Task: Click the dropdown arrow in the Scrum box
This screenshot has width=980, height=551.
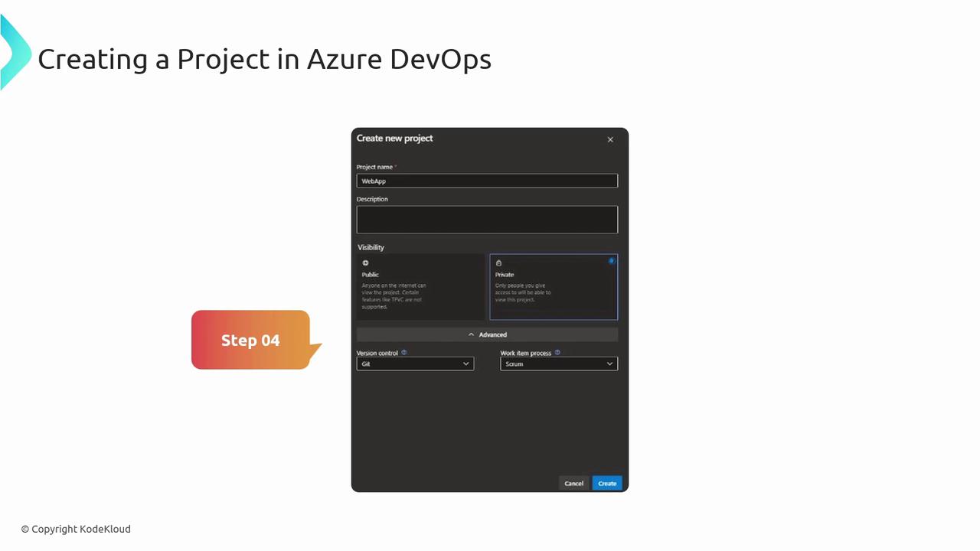Action: 610,364
